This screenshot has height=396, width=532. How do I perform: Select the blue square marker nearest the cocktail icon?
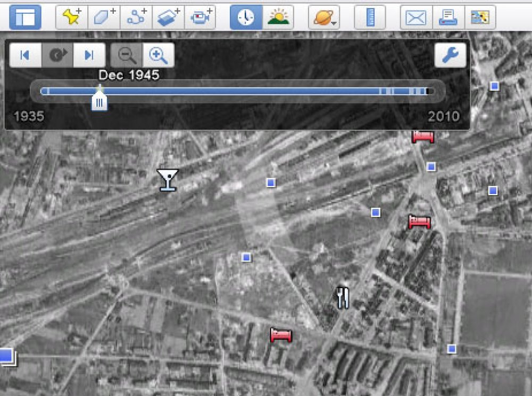270,183
